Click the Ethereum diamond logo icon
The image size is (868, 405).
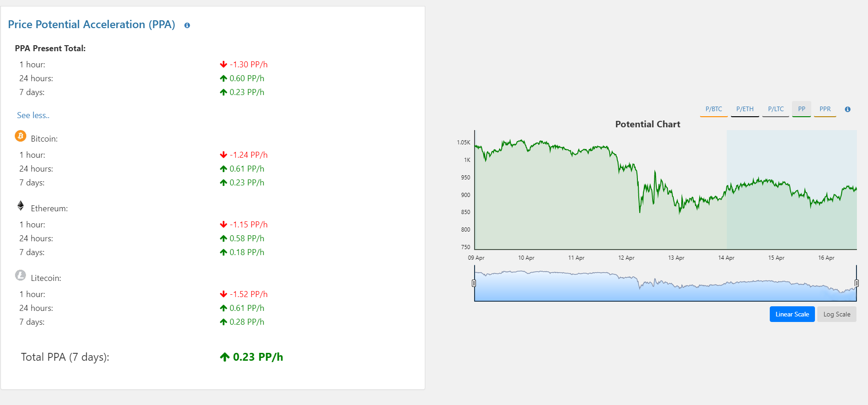21,206
